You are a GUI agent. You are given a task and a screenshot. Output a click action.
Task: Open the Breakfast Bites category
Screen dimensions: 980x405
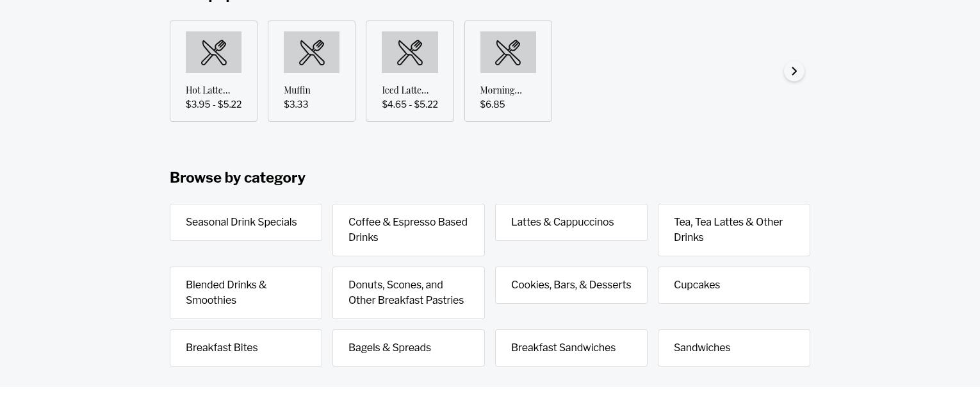(246, 348)
